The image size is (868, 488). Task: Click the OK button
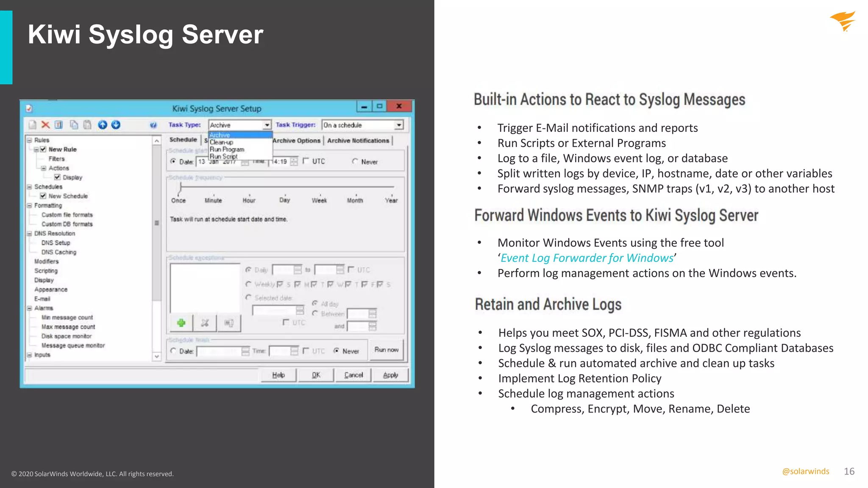tap(316, 375)
